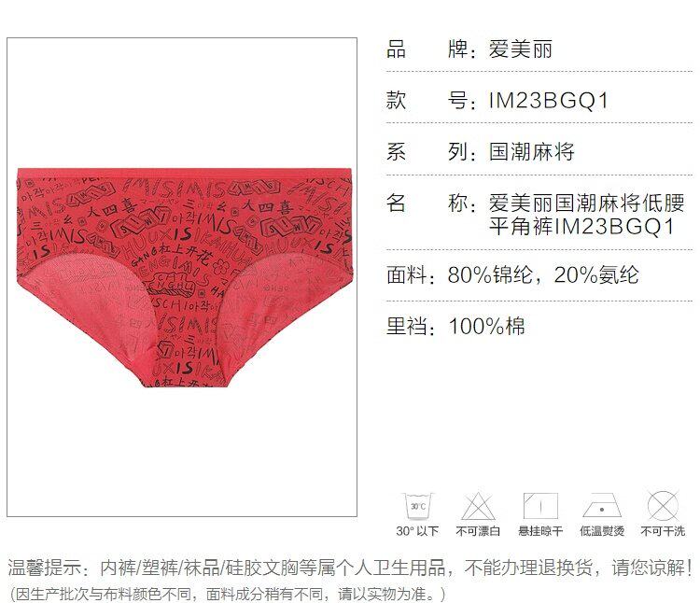The height and width of the screenshot is (603, 700).
Task: Click the 低温熨烫 label
Action: [x=602, y=531]
